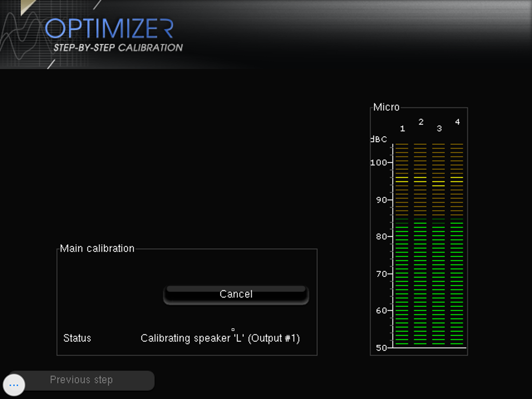
Task: Select channel number 3 above the meters
Action: [439, 129]
